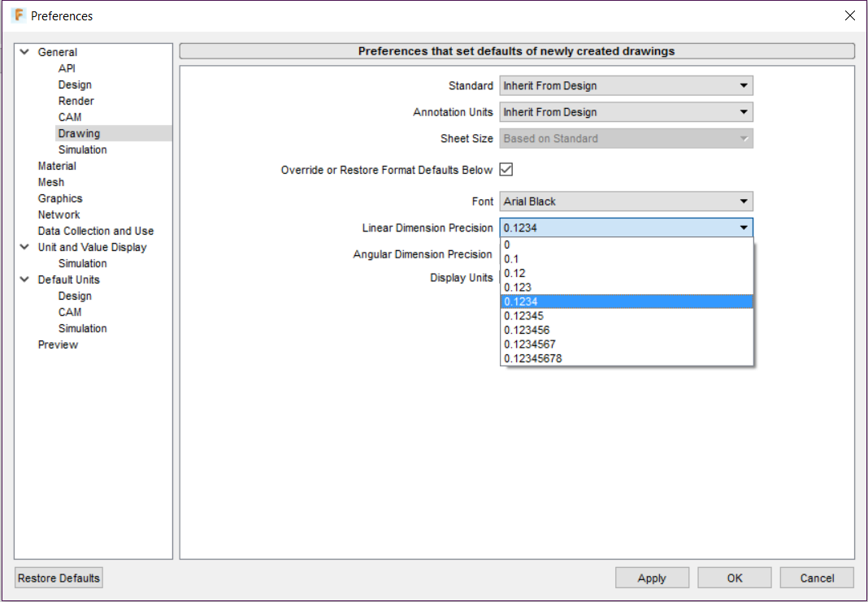This screenshot has width=868, height=602.
Task: Collapse the General category in sidebar
Action: click(x=24, y=51)
